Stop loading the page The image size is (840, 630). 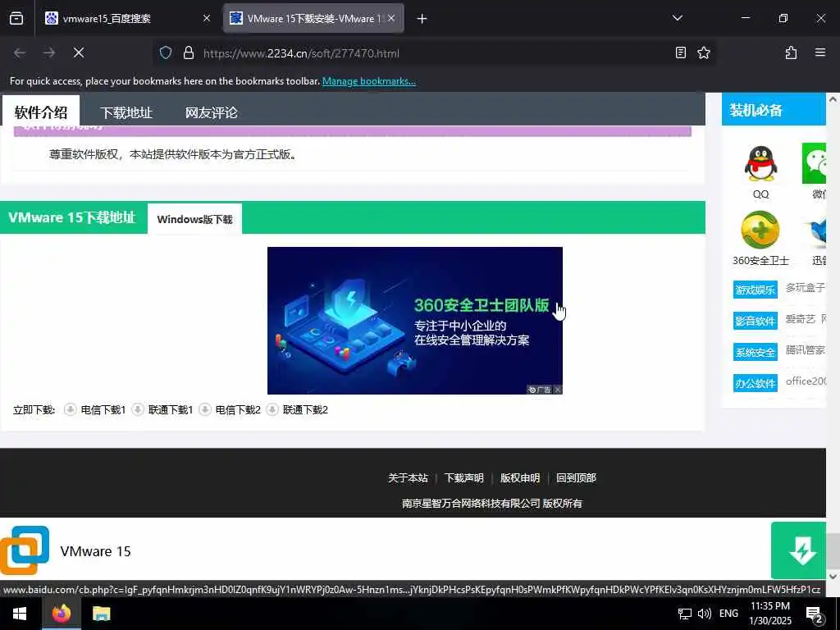(79, 52)
